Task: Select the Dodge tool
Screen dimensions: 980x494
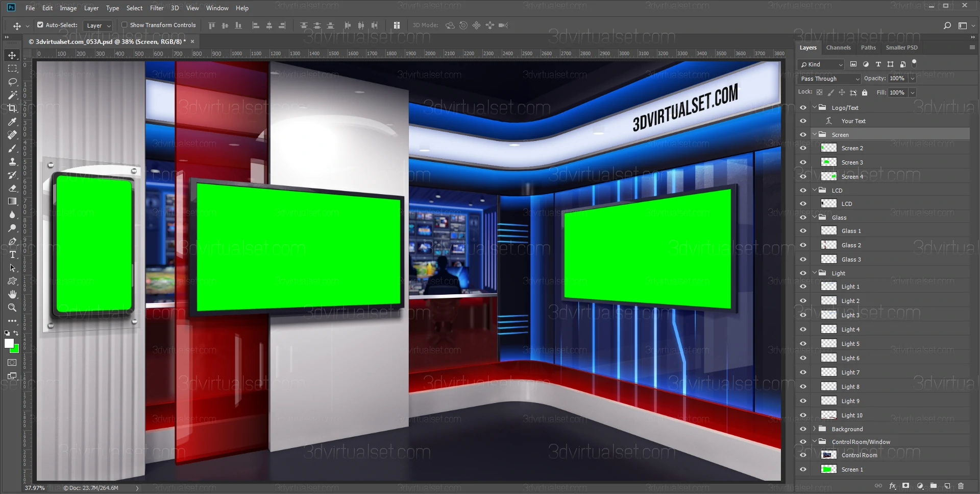Action: click(12, 228)
